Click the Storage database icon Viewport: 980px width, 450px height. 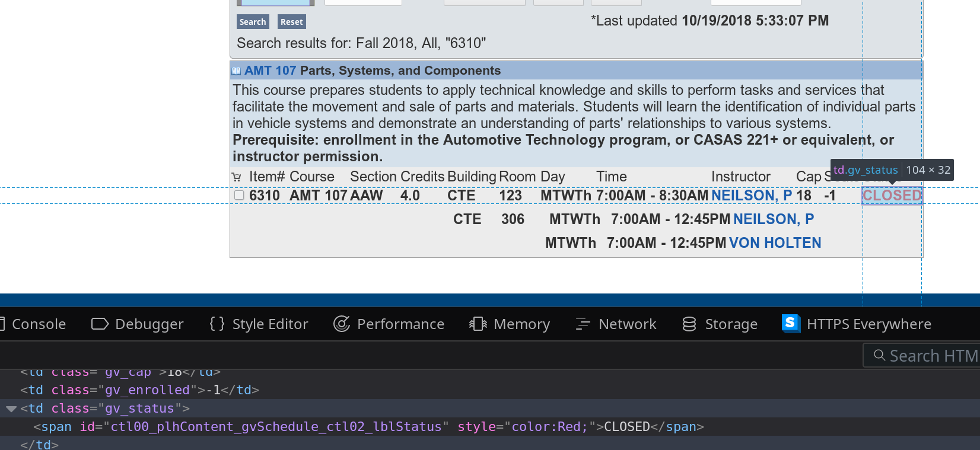point(689,324)
